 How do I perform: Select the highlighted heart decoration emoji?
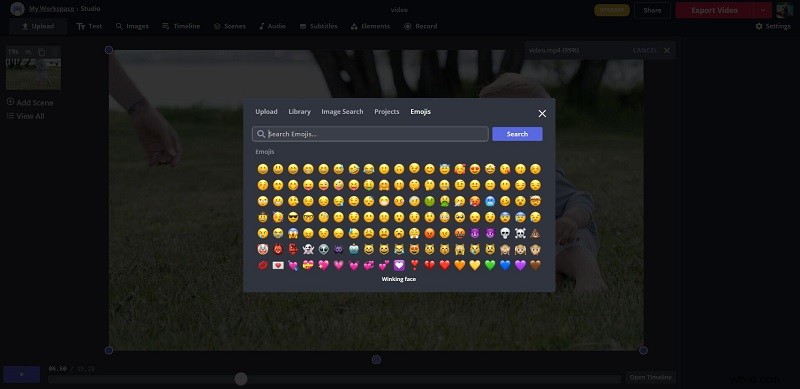click(399, 265)
